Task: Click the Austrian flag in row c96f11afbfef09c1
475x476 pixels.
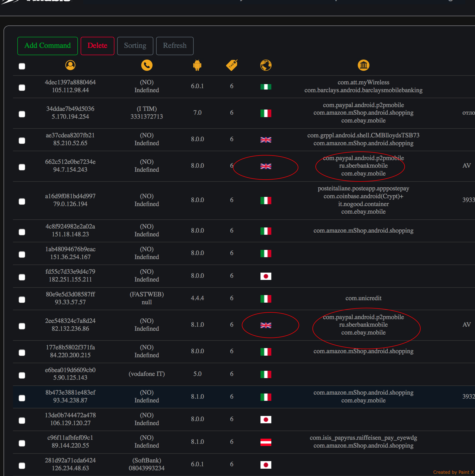Action: [x=266, y=442]
